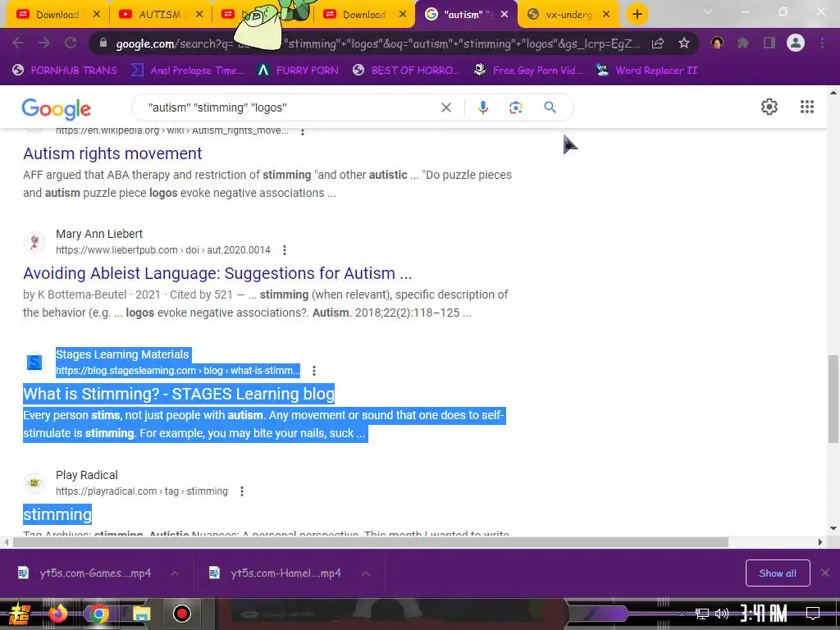Open Autism rights movement result

pyautogui.click(x=112, y=153)
